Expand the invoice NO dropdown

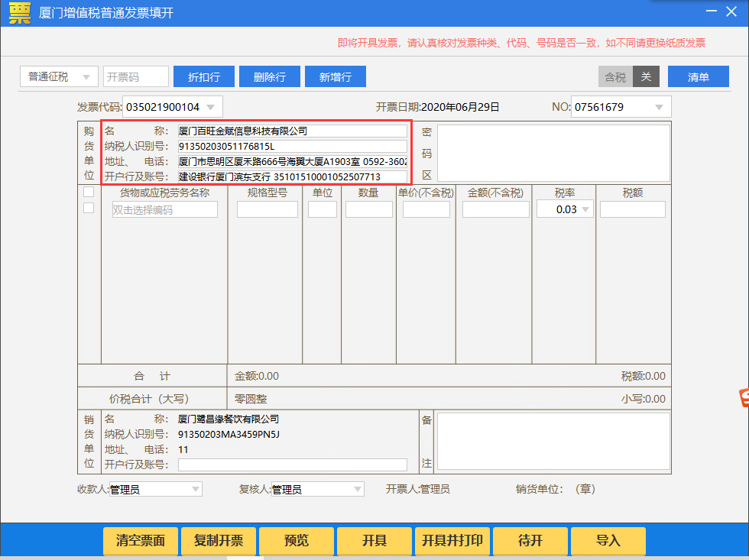[659, 107]
